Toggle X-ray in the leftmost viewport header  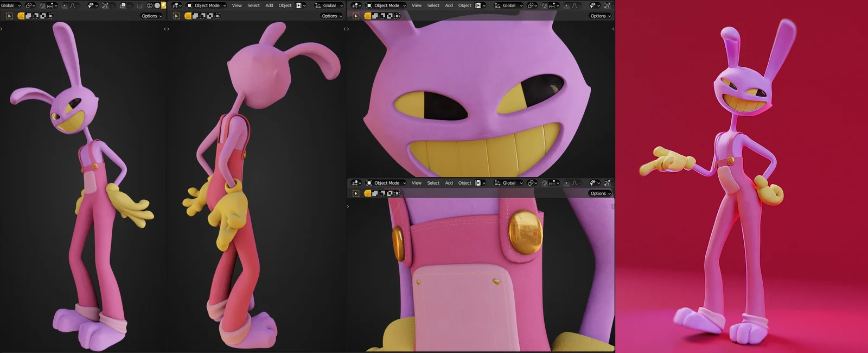click(x=139, y=5)
